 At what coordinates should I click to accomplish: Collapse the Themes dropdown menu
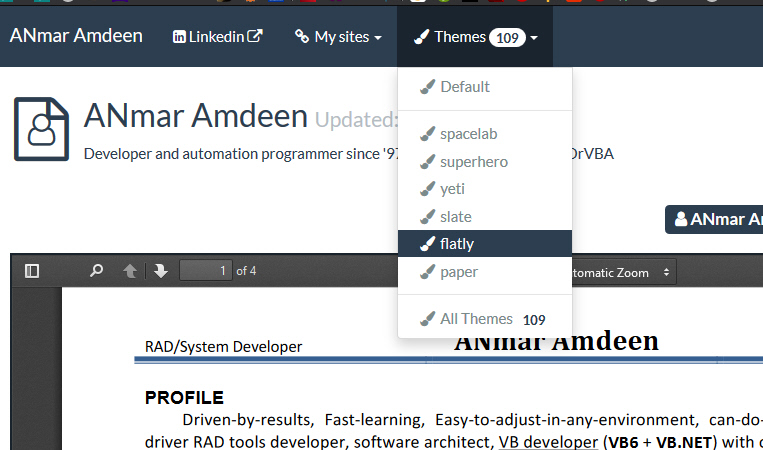(475, 37)
